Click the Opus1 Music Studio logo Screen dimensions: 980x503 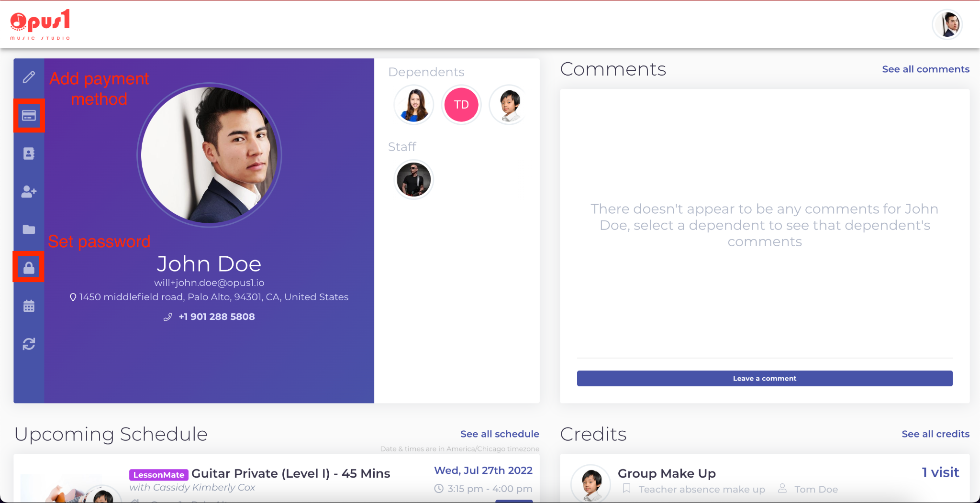pos(41,24)
